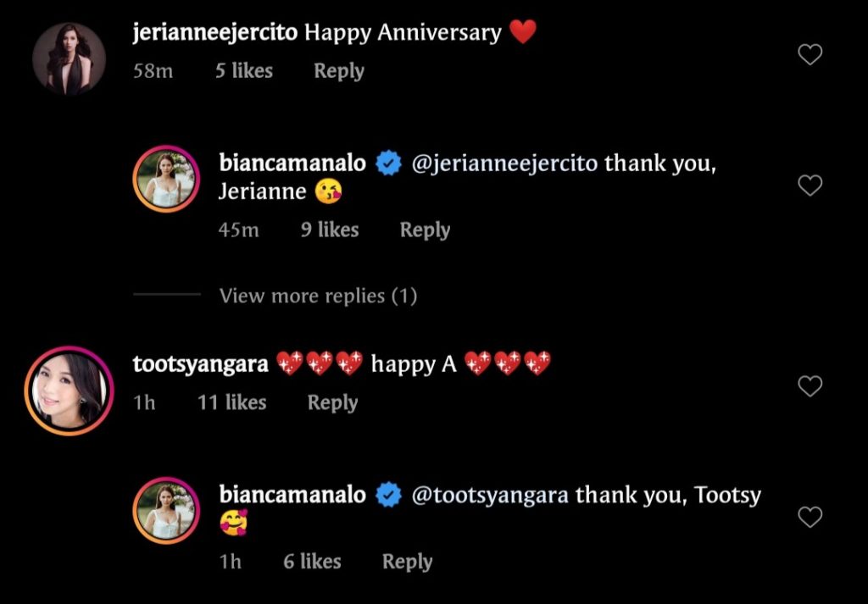
Task: Open jerianneejercito's profile picture
Action: click(x=69, y=58)
